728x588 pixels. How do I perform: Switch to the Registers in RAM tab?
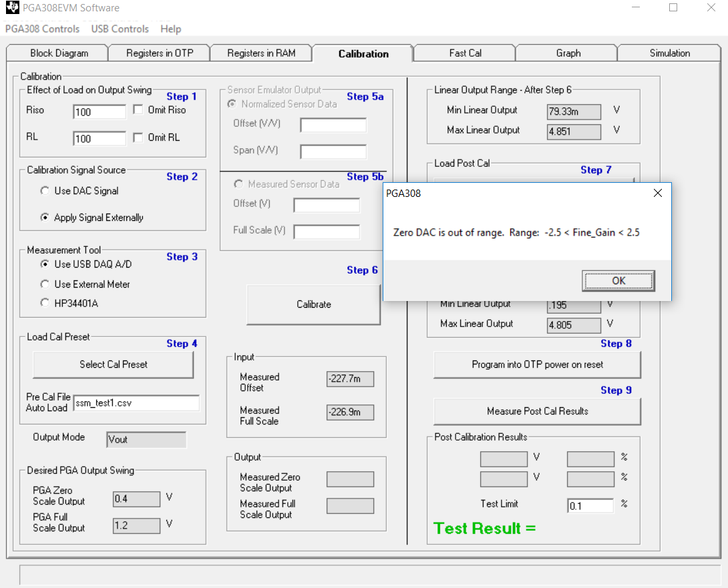pyautogui.click(x=261, y=53)
